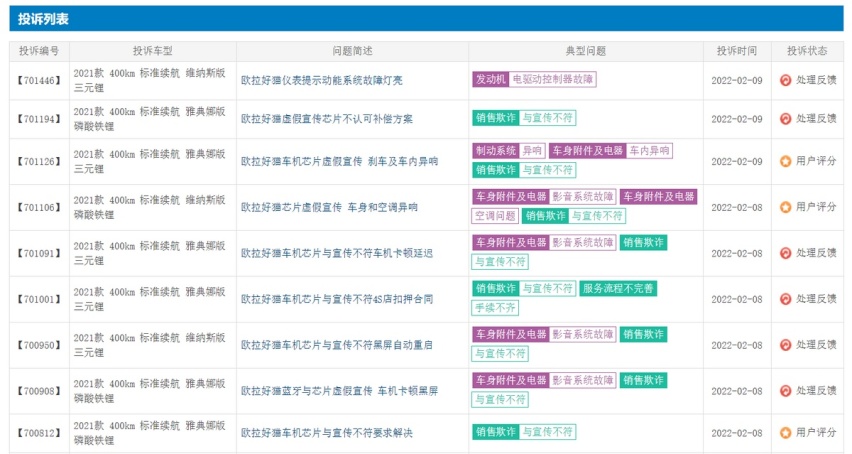852x454 pixels.
Task: Open complaint 欧拉好猫车机芯片与宣传不符要求解决
Action: (x=327, y=433)
